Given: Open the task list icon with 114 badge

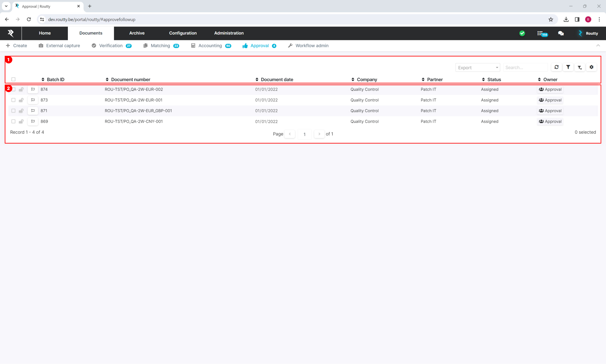Looking at the screenshot, I should [542, 33].
